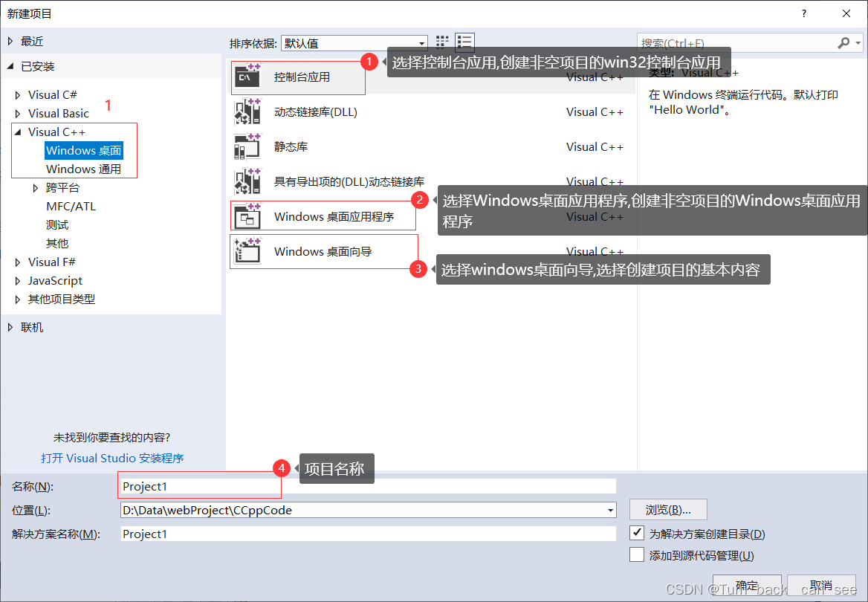Collapse the 已安装 section
Screen dimensions: 868x602
point(10,66)
